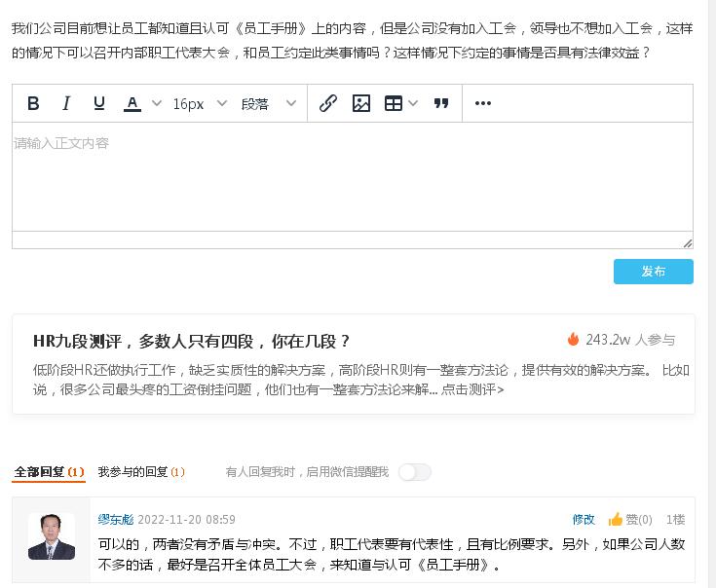Click the 1楼 floor label
This screenshot has height=588, width=716.
point(675,520)
